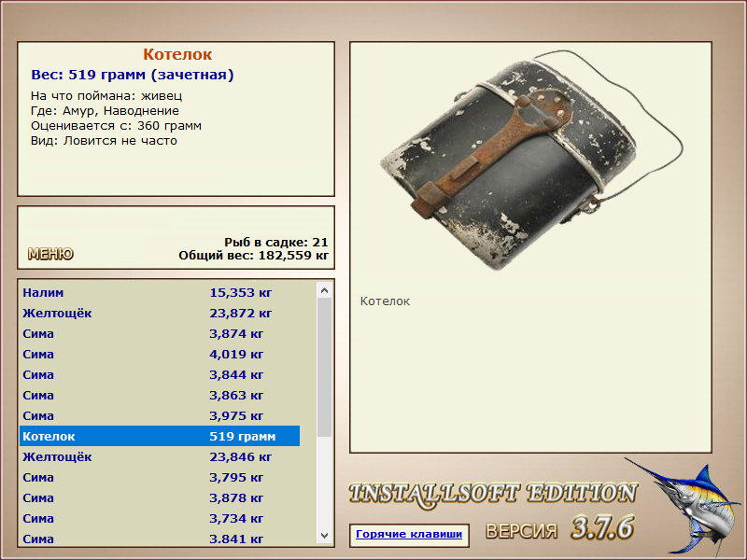Select the Сима 3,975 кг row
Viewport: 747px width, 560px height.
(160, 415)
